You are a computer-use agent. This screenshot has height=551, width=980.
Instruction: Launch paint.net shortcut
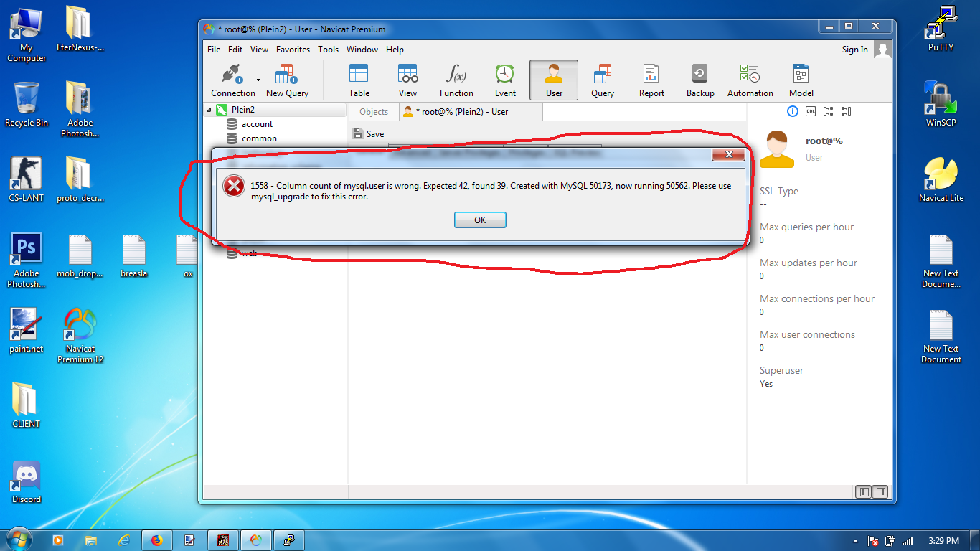click(x=27, y=330)
